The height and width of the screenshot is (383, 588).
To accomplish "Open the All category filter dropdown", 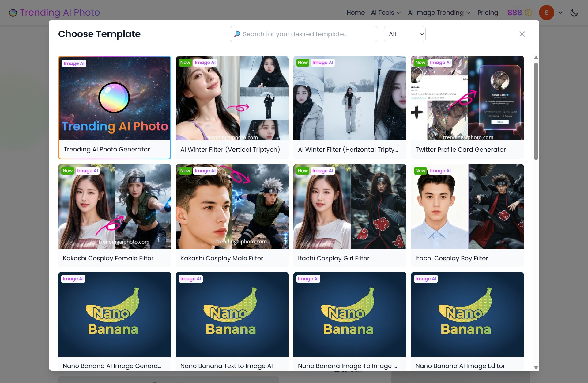I will tap(405, 34).
